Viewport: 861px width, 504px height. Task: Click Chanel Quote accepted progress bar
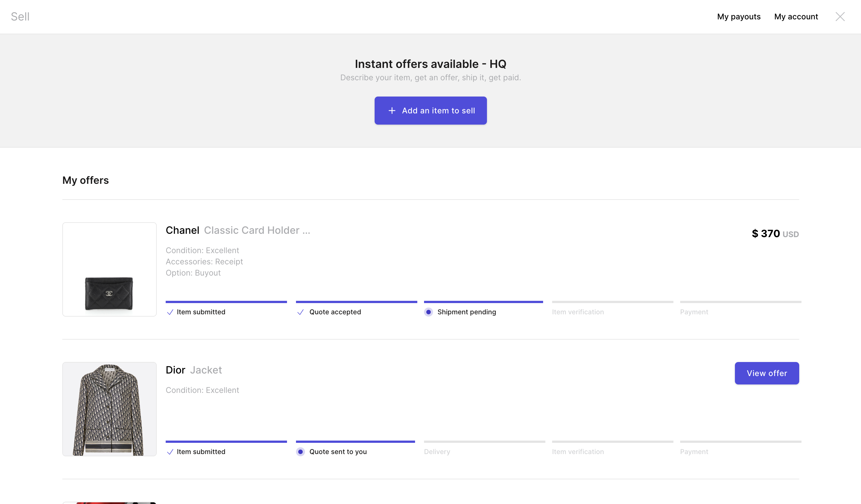(x=356, y=302)
